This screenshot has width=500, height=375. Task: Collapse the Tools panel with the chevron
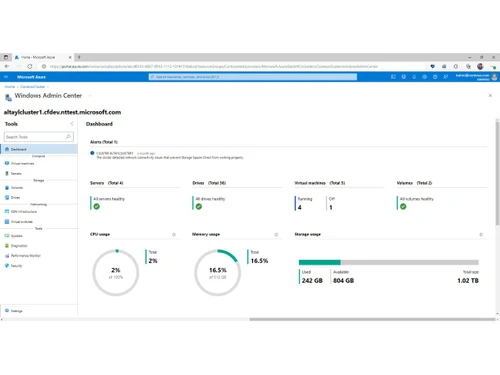(72, 124)
